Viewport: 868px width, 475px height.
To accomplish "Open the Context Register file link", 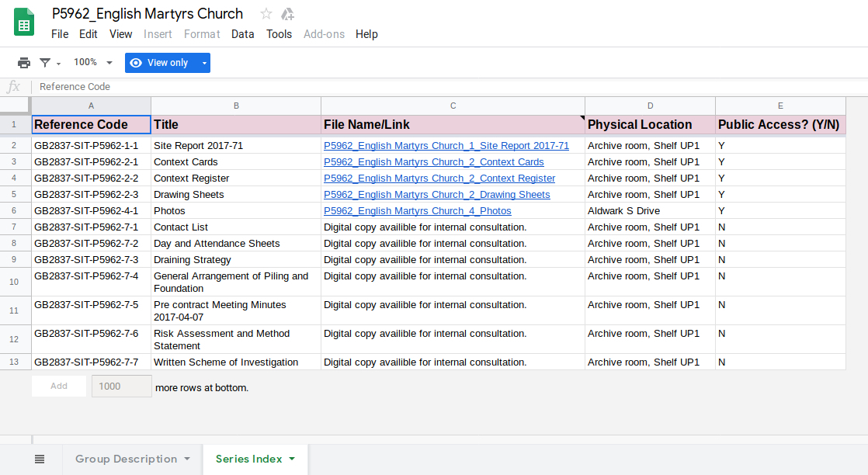I will (x=439, y=179).
